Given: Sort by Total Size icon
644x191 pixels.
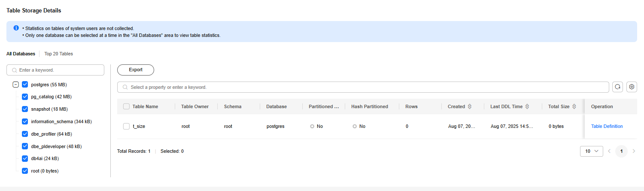Looking at the screenshot, I should click(574, 106).
